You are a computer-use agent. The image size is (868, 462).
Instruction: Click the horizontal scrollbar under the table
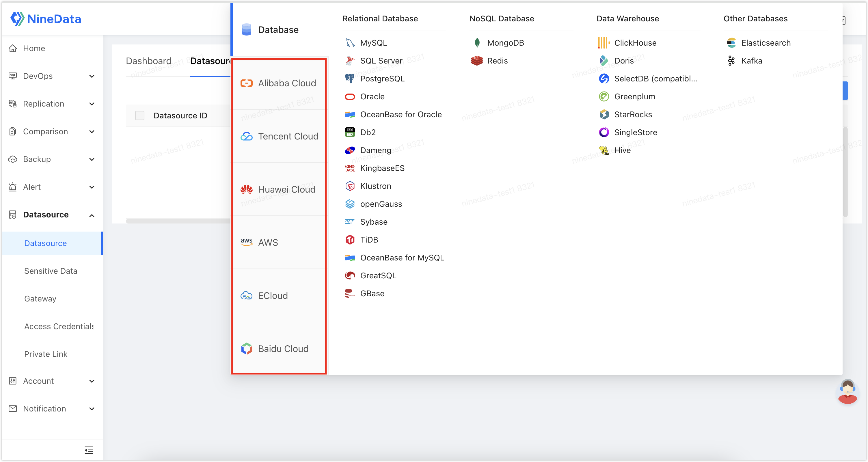click(178, 221)
